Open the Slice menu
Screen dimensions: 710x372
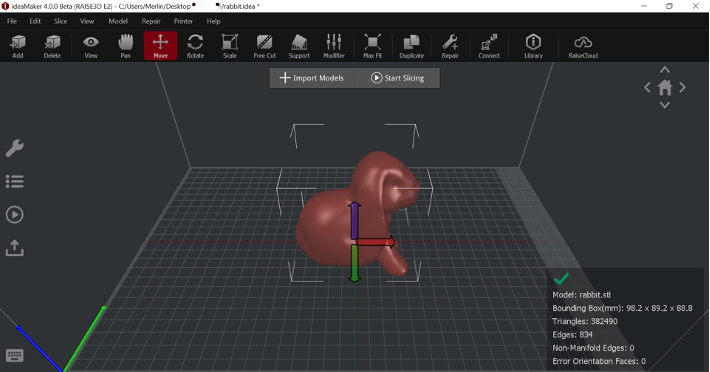(x=60, y=21)
